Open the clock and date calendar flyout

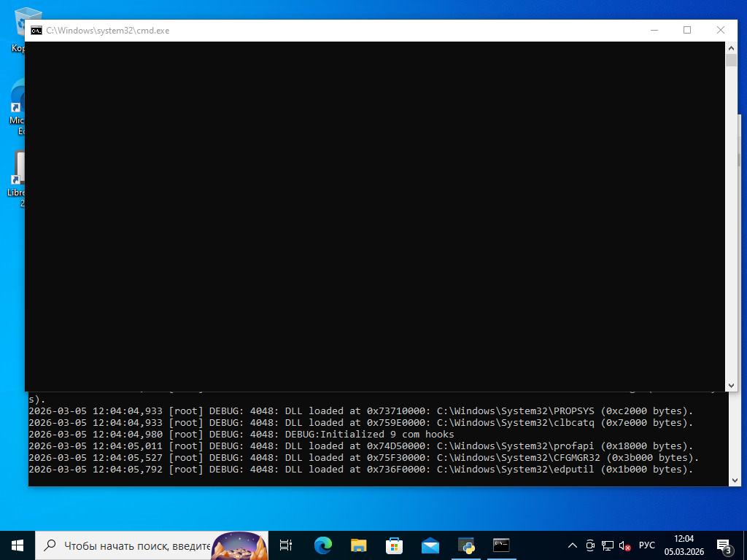click(x=684, y=545)
